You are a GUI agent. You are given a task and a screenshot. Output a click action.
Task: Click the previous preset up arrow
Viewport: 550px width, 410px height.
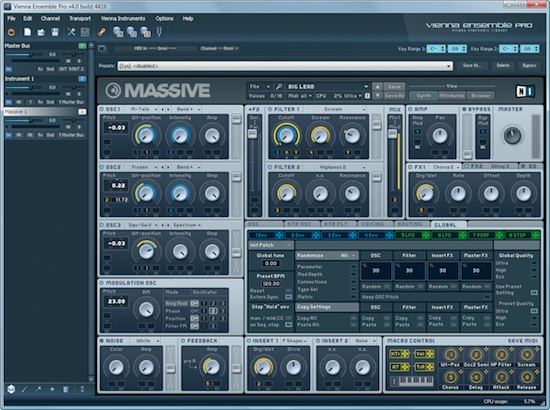(377, 86)
